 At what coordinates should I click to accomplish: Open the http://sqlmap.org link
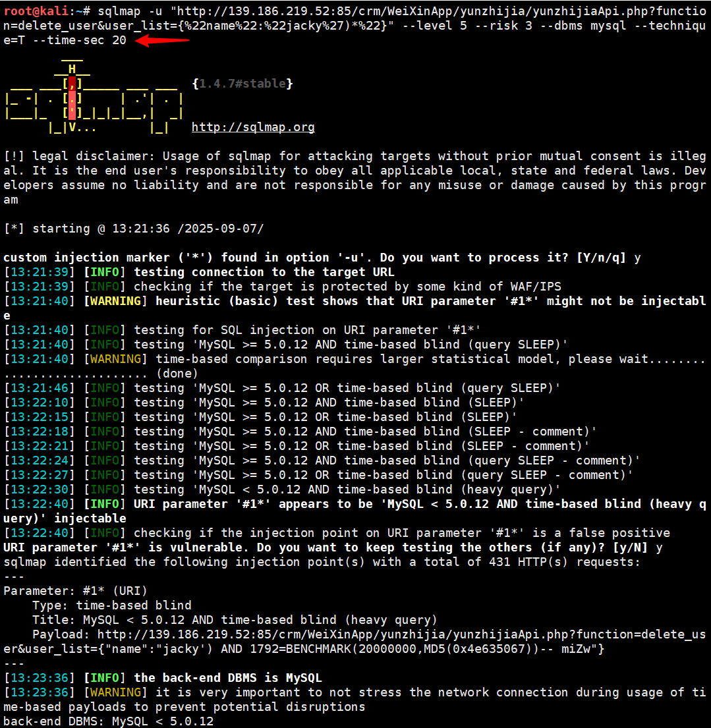tap(253, 126)
